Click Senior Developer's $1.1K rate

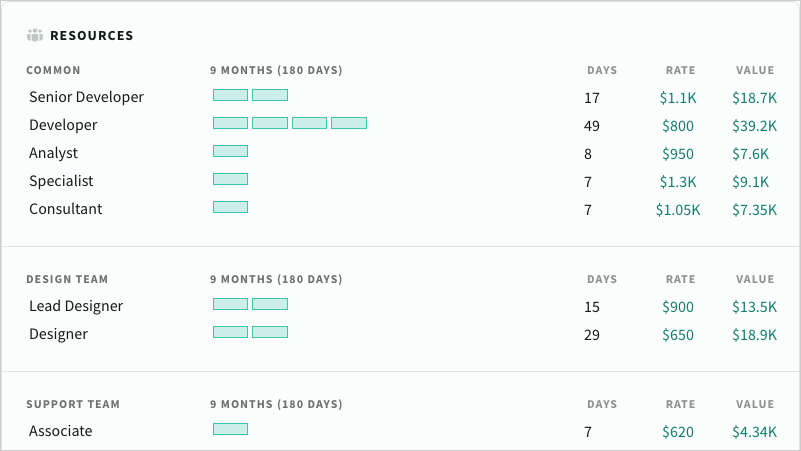[677, 98]
